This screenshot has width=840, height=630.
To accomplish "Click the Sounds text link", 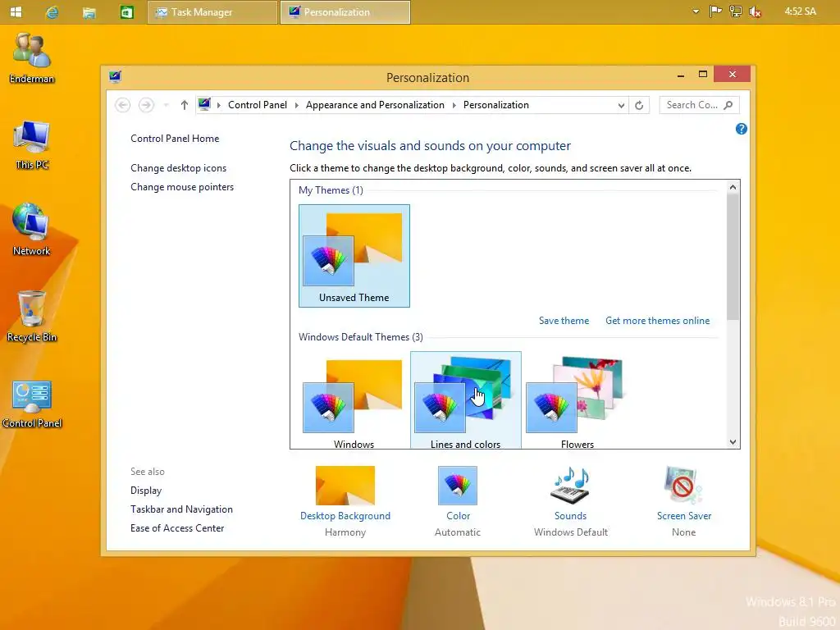I will coord(570,516).
